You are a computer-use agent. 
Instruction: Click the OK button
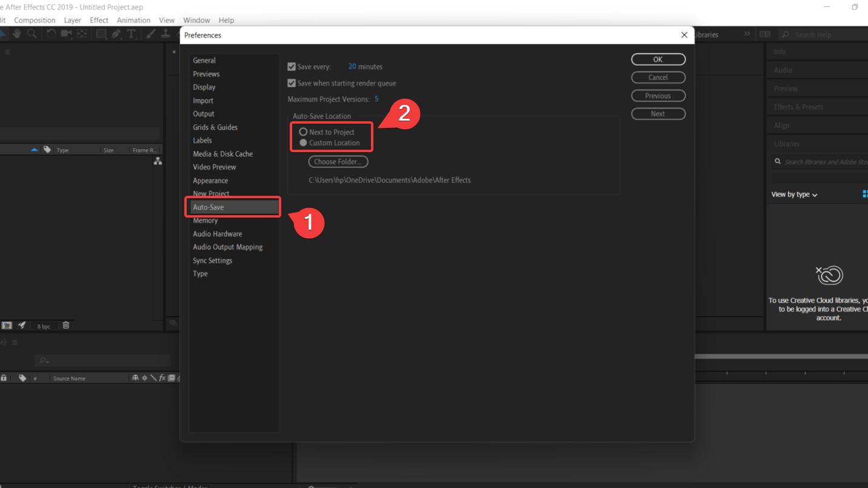click(x=658, y=59)
